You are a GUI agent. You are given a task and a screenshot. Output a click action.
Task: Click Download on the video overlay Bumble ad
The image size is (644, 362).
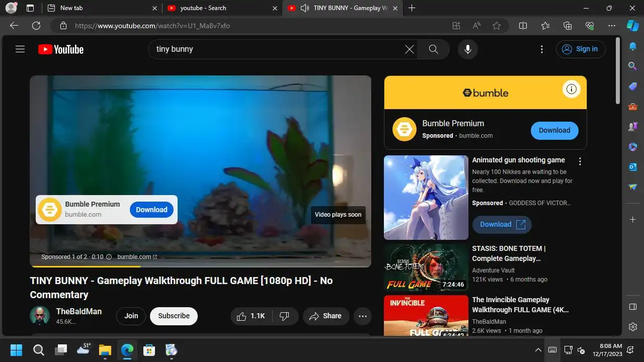point(151,210)
